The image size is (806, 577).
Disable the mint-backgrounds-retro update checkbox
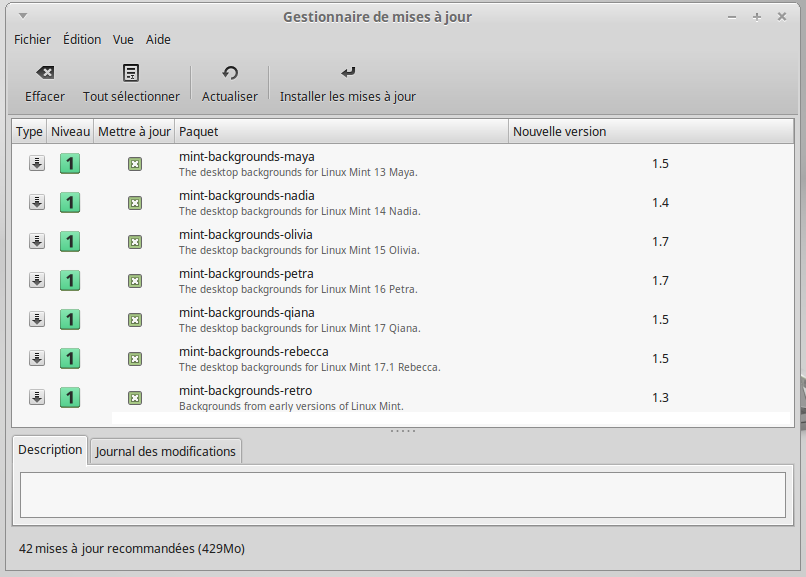click(135, 398)
